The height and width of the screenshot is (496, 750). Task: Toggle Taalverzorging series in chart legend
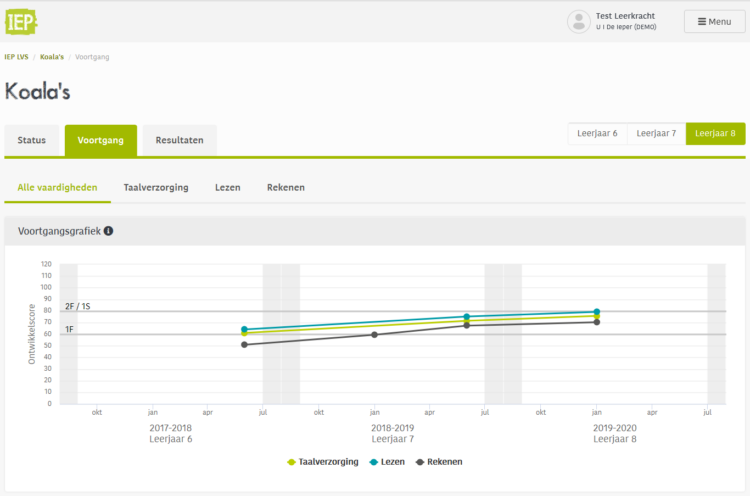[x=322, y=462]
